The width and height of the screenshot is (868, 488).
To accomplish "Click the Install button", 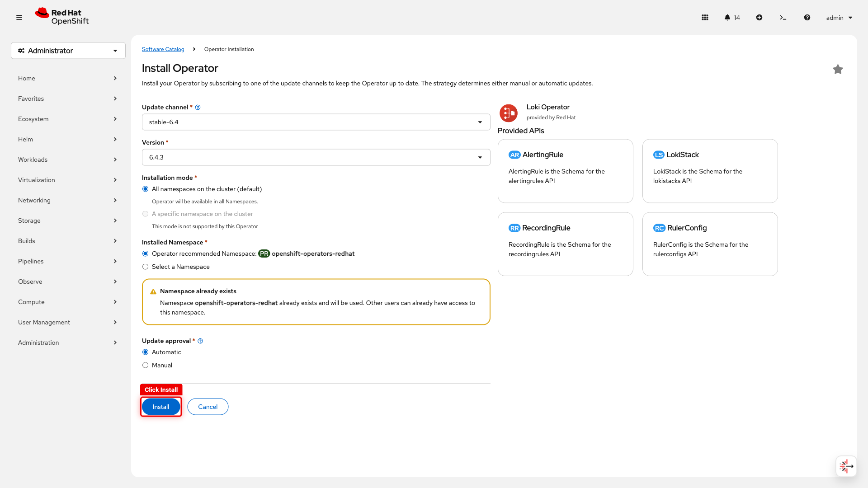I will (x=160, y=406).
